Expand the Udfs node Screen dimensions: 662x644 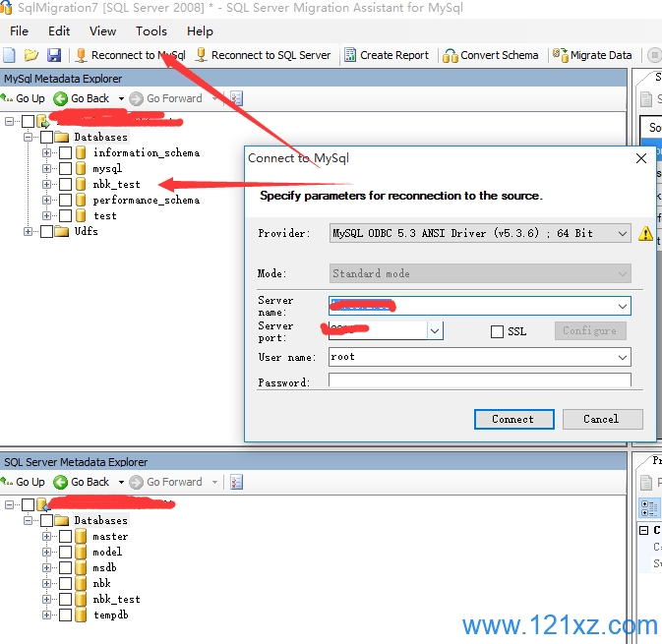(x=28, y=231)
